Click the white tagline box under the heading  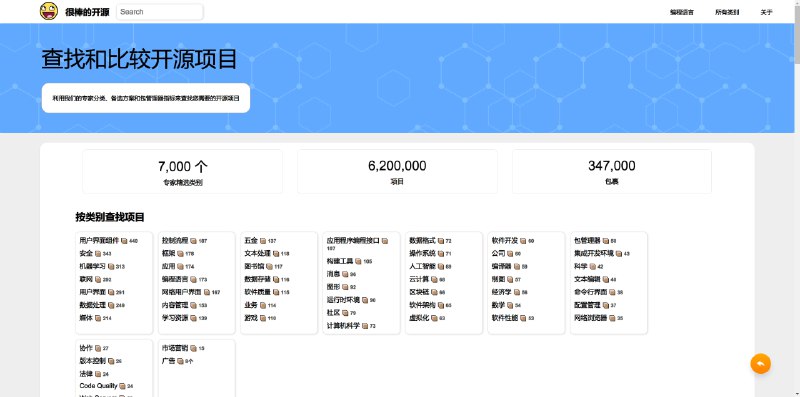click(146, 98)
